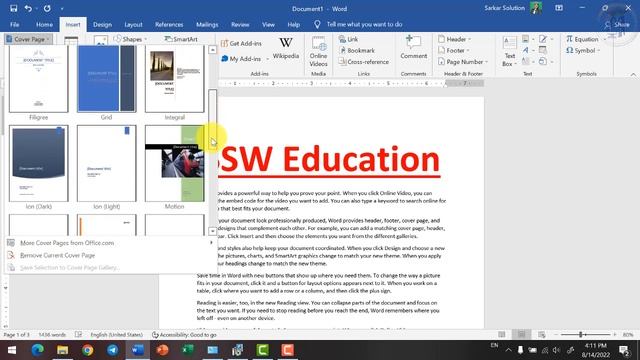The image size is (640, 360).
Task: Open Microsoft Edge from taskbar
Action: [x=38, y=350]
